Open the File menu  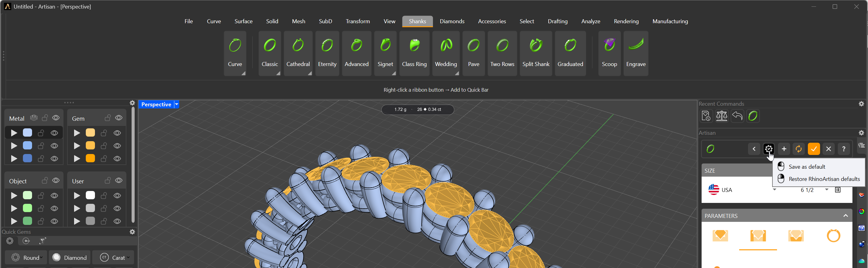[x=189, y=21]
